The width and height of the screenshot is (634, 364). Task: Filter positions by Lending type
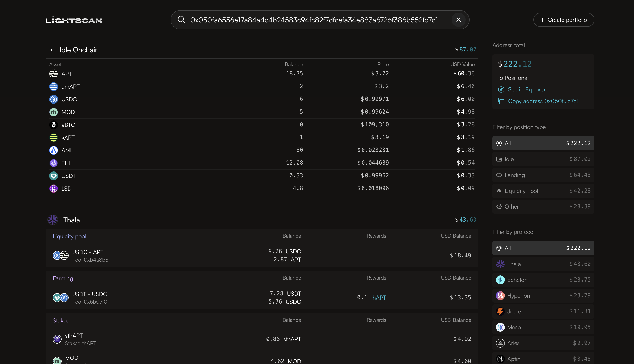543,175
